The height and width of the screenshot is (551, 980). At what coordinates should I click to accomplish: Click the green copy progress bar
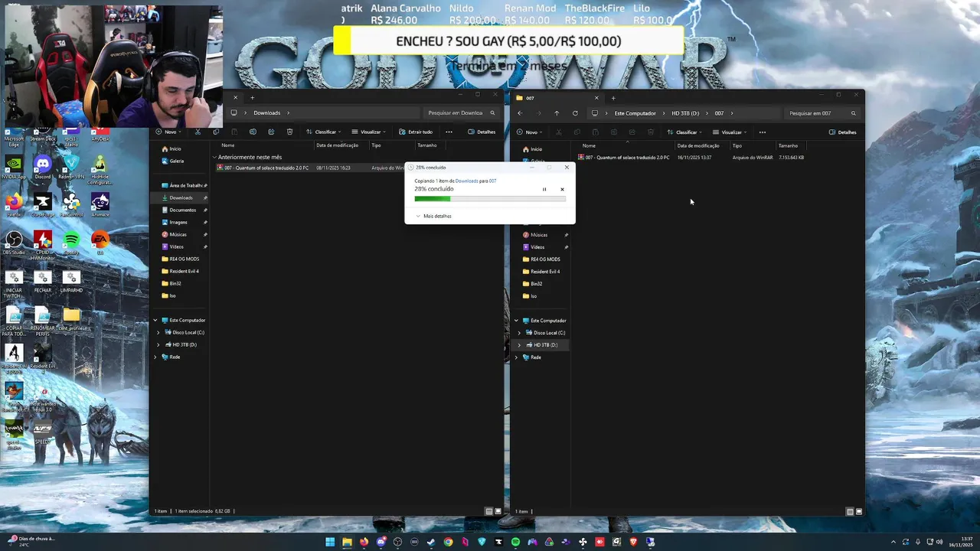pos(490,199)
